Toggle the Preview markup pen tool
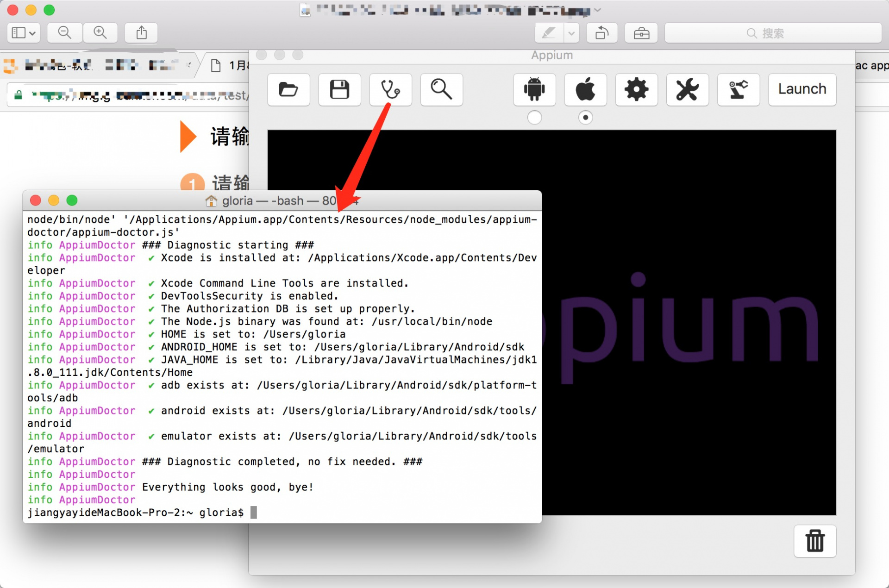Image resolution: width=889 pixels, height=588 pixels. [549, 33]
